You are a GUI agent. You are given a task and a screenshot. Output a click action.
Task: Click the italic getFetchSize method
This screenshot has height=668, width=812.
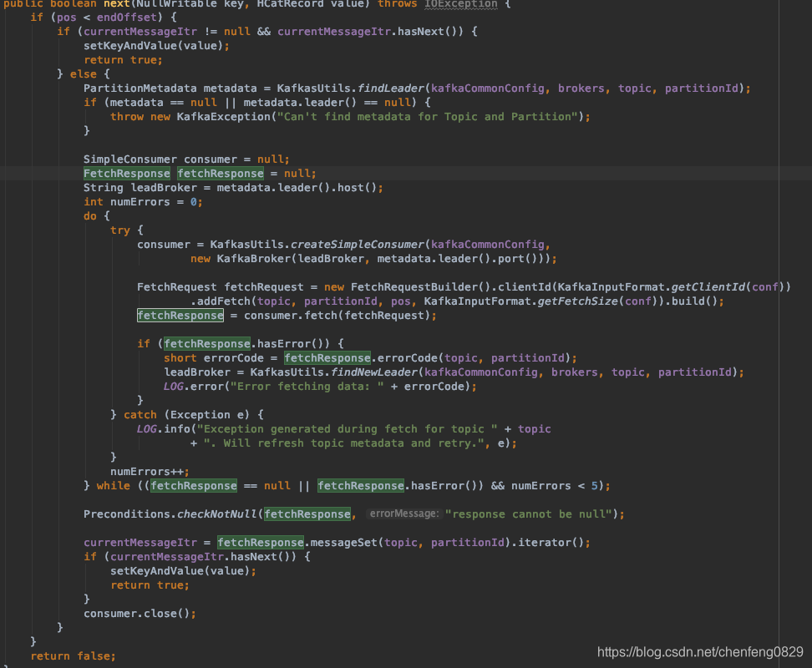(x=577, y=301)
